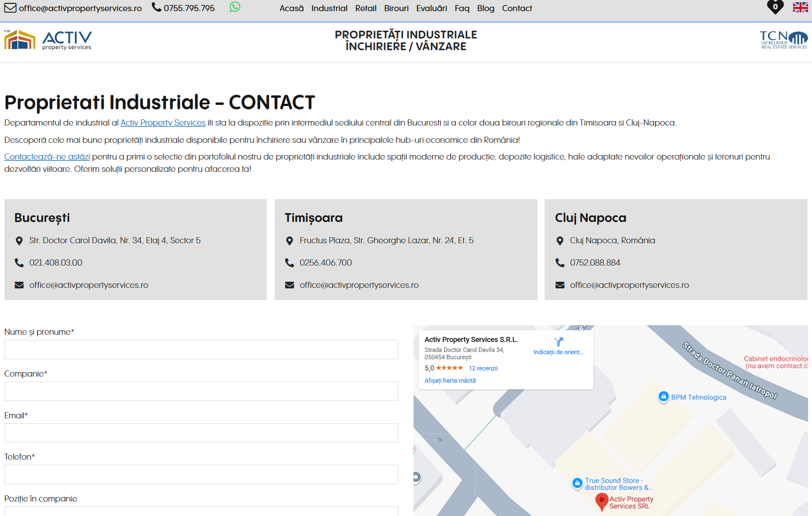
Task: Click Afișați harta mărită link
Action: (450, 380)
